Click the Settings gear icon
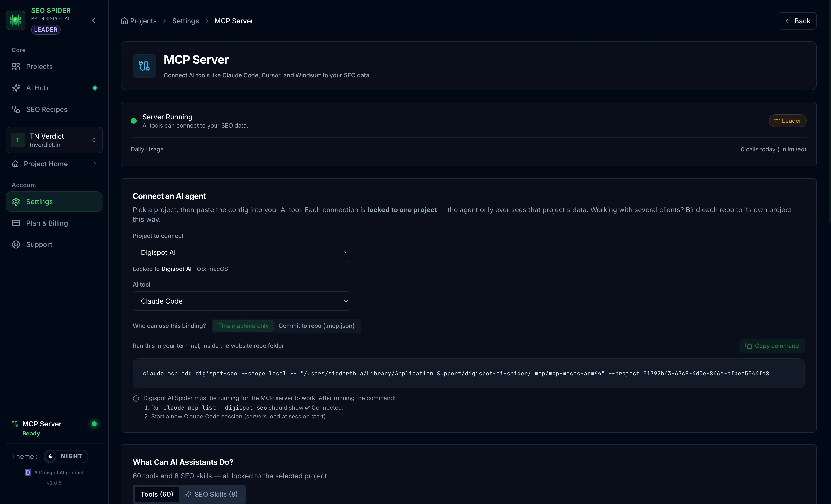This screenshot has width=831, height=504. point(16,202)
